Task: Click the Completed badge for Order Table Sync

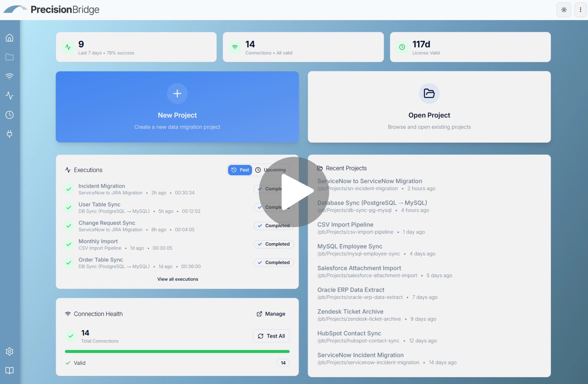Action: pyautogui.click(x=274, y=263)
